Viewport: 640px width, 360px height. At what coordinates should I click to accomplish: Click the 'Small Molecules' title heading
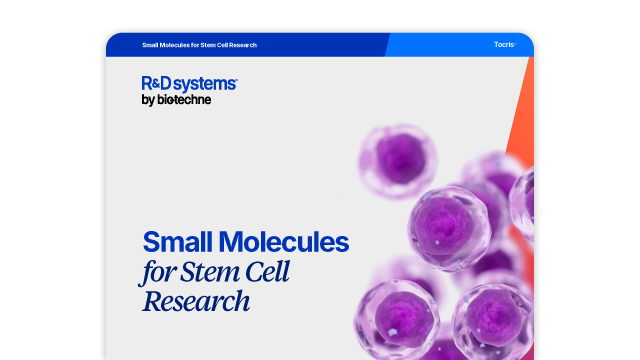[x=246, y=242]
